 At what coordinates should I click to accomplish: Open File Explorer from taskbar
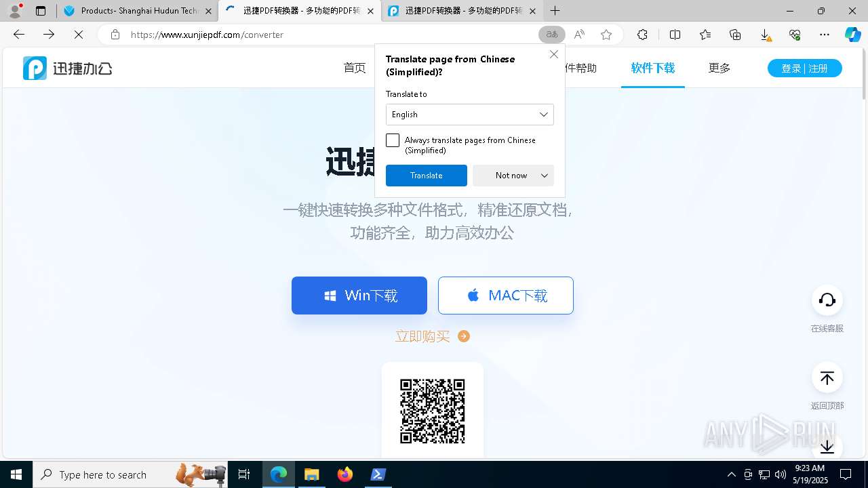pos(311,474)
